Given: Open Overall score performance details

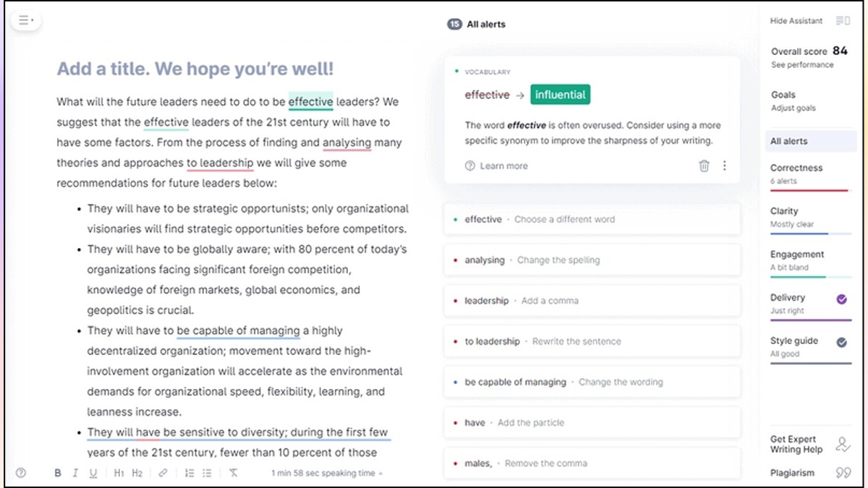Looking at the screenshot, I should pyautogui.click(x=809, y=57).
